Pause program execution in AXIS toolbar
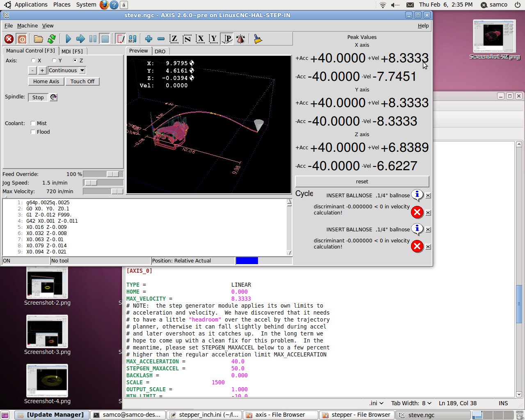Screen dimensions: 525x420 coord(93,39)
